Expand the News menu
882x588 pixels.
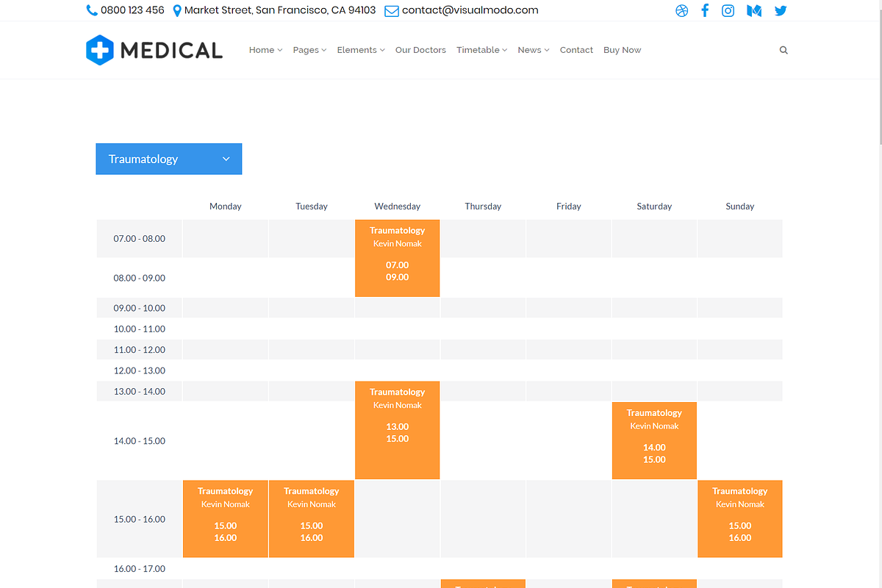(x=534, y=50)
